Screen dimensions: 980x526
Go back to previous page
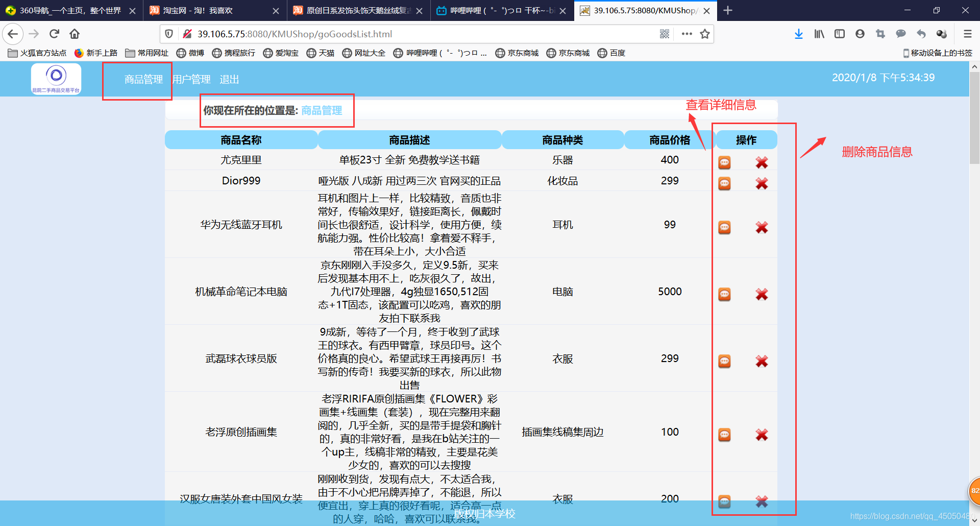click(x=13, y=34)
